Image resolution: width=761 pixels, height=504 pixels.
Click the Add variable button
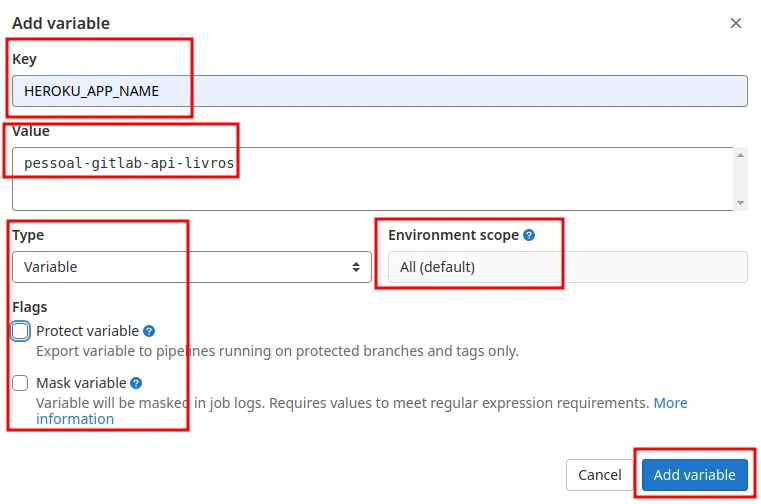click(x=695, y=474)
